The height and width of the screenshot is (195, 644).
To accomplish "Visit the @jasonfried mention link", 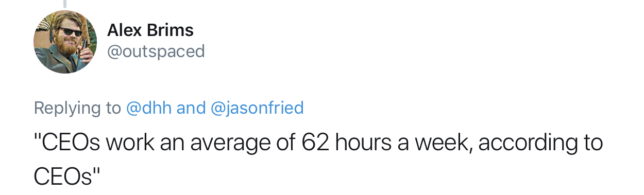I will pyautogui.click(x=257, y=108).
